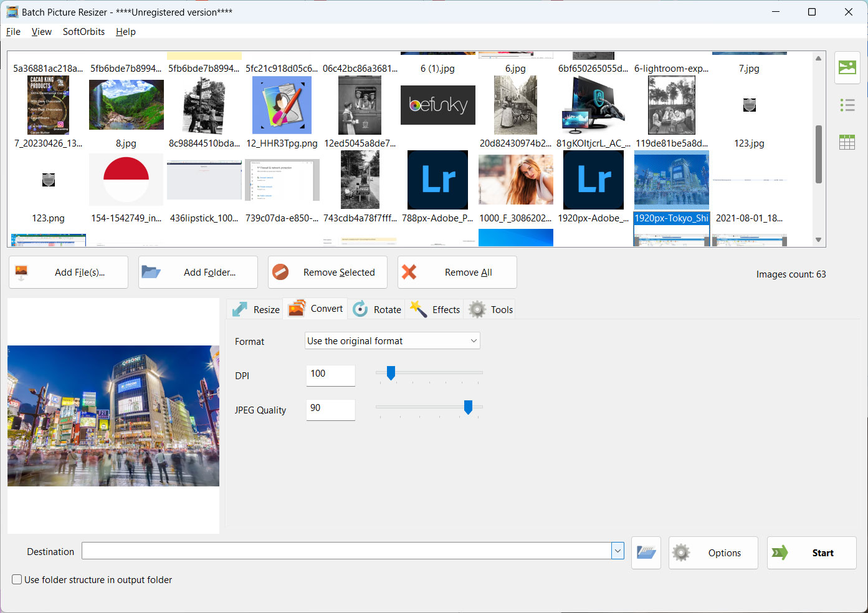868x613 pixels.
Task: Click the scroll down arrow of thumbnail list
Action: coord(818,239)
